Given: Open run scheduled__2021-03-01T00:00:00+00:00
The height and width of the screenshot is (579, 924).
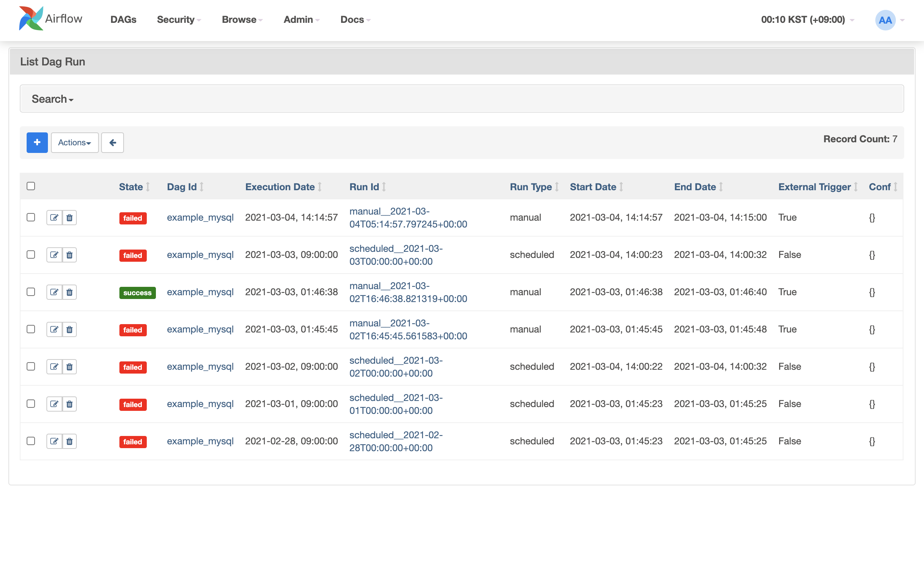Looking at the screenshot, I should 396,404.
